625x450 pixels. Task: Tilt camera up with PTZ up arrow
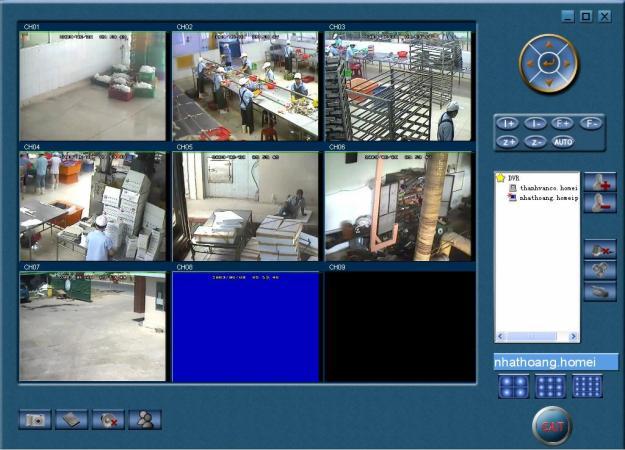pyautogui.click(x=549, y=44)
